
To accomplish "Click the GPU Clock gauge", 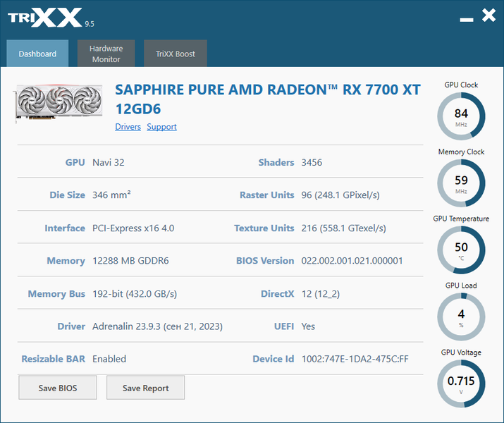I will tap(461, 116).
